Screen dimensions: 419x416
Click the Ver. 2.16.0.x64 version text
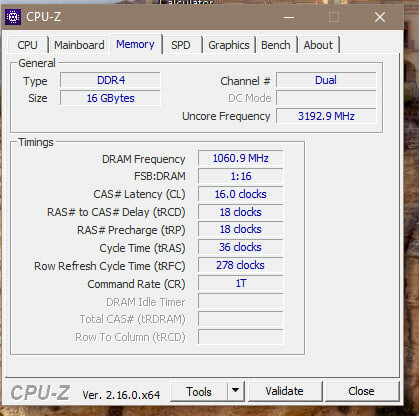click(x=121, y=395)
